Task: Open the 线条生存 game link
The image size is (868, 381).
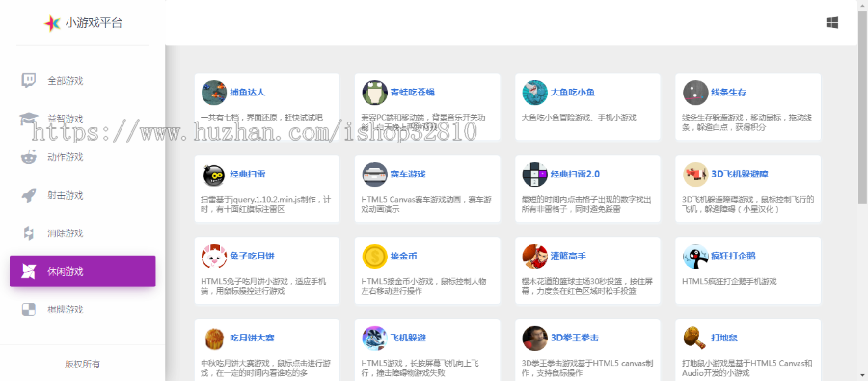Action: 728,93
